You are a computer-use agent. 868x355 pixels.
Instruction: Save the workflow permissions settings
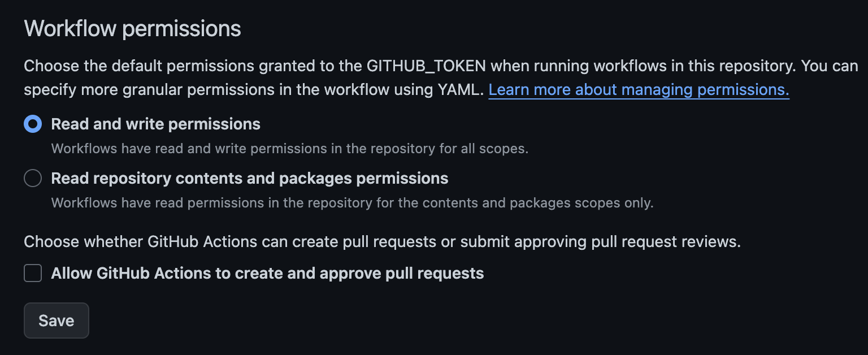tap(56, 320)
